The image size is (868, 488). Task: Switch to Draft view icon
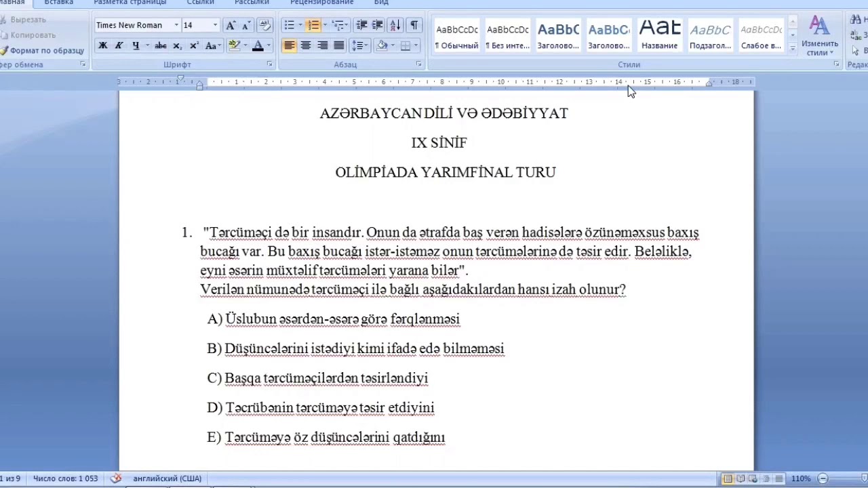click(x=779, y=479)
